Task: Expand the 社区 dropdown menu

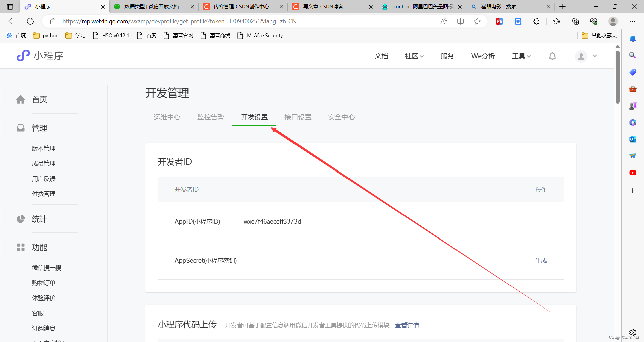Action: pyautogui.click(x=414, y=56)
